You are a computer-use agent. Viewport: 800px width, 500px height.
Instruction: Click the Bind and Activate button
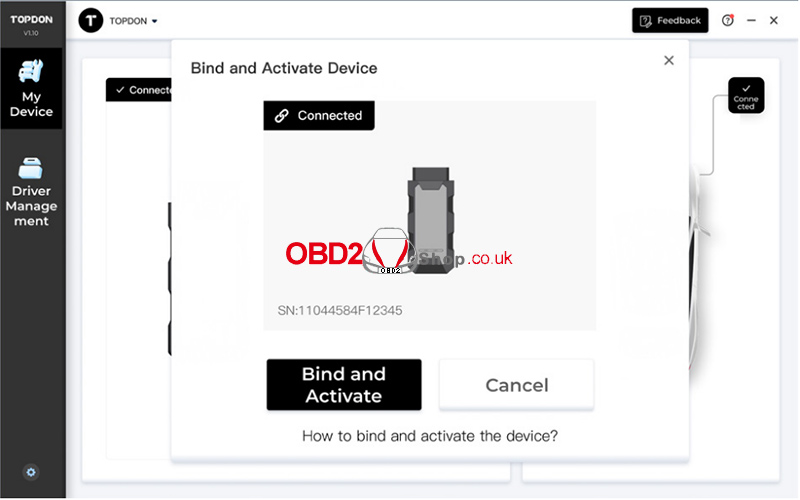click(x=344, y=385)
